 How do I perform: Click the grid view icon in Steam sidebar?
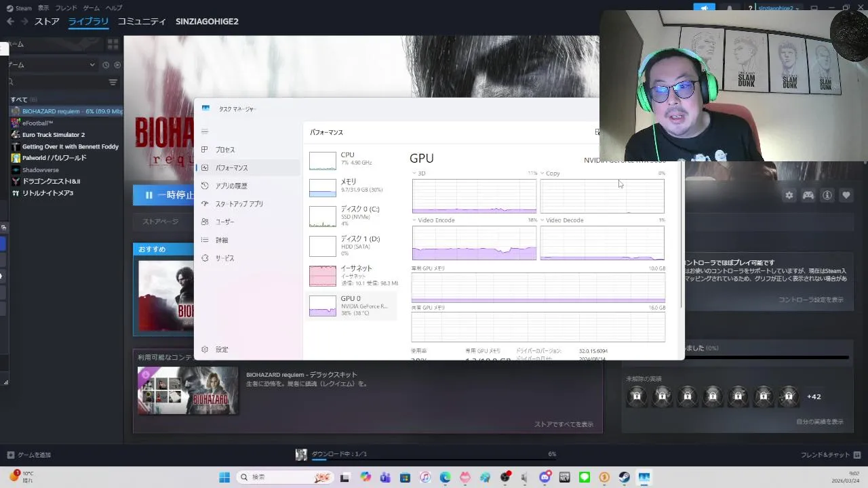[113, 43]
